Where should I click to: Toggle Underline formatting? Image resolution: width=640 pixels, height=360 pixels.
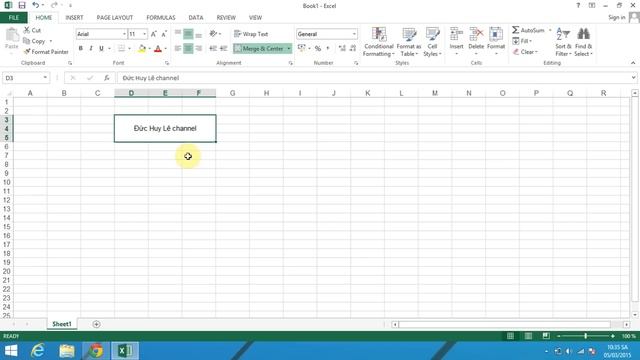tap(101, 48)
